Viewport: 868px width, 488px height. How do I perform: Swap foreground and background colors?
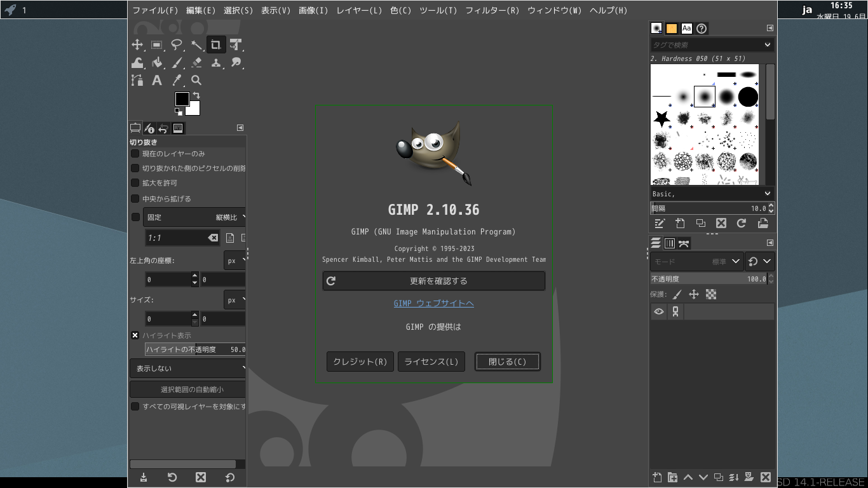point(196,96)
